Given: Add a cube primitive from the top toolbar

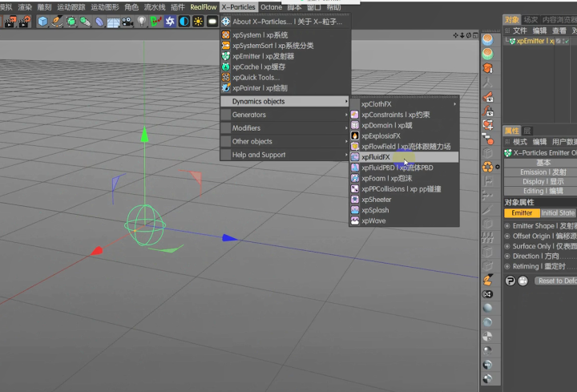Looking at the screenshot, I should [x=42, y=22].
